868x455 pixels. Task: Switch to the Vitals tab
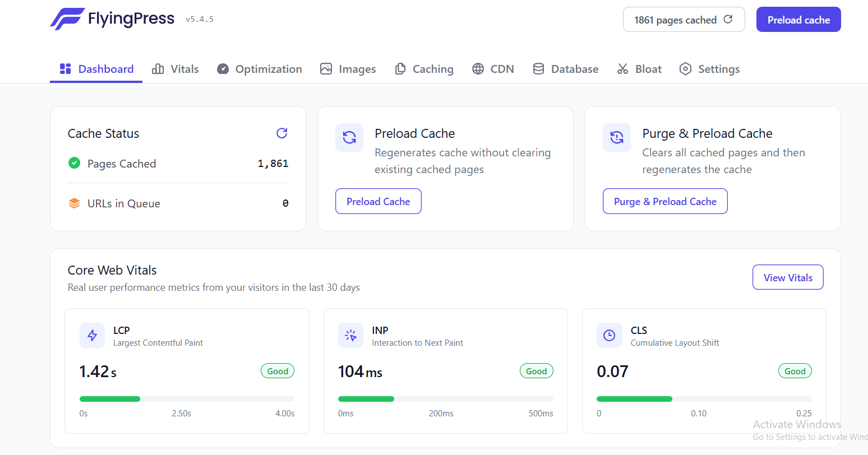click(176, 69)
